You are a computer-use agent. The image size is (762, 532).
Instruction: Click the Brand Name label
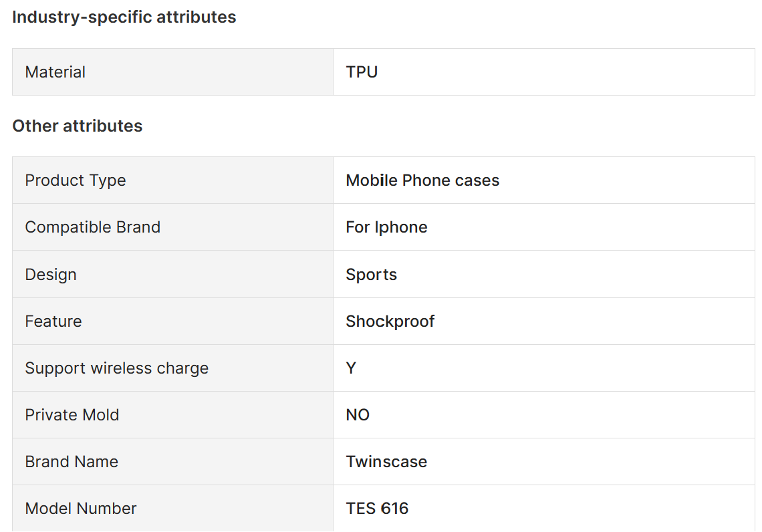pos(72,462)
